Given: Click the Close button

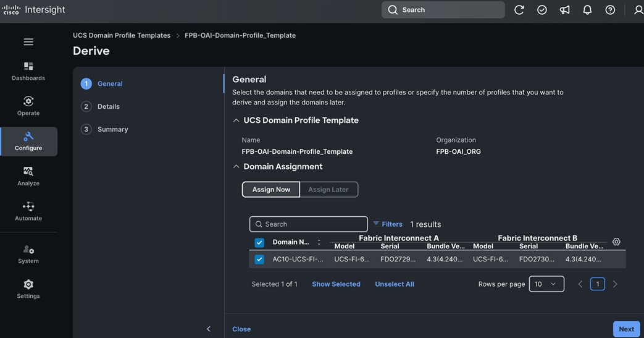Looking at the screenshot, I should click(x=241, y=329).
